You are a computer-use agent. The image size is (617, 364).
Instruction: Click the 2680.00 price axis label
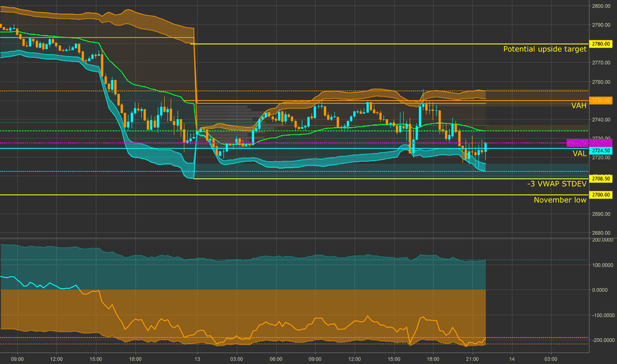tap(601, 233)
